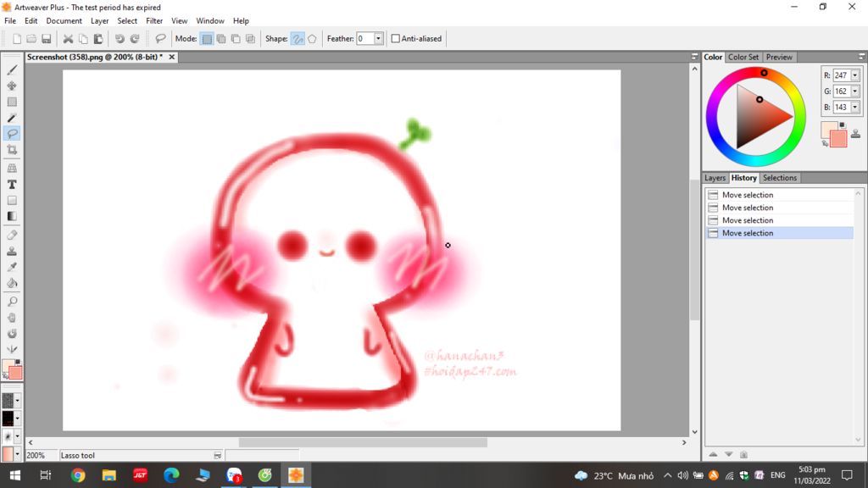Set selection Mode to Intersect with selection
This screenshot has height=488, width=868.
coord(250,39)
